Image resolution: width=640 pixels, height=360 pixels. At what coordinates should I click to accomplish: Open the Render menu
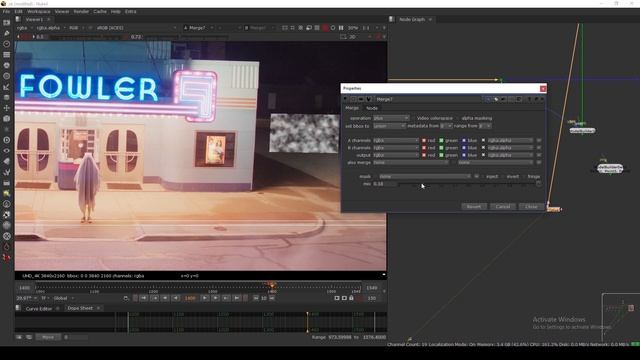(81, 11)
